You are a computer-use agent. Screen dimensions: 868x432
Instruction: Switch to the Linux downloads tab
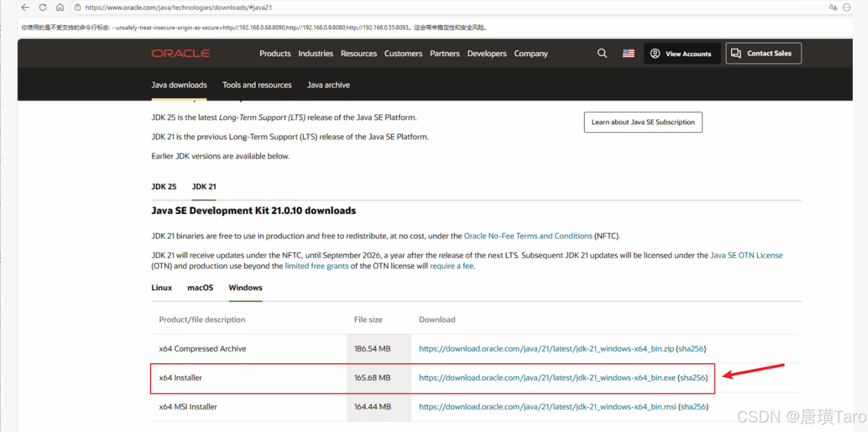click(162, 288)
